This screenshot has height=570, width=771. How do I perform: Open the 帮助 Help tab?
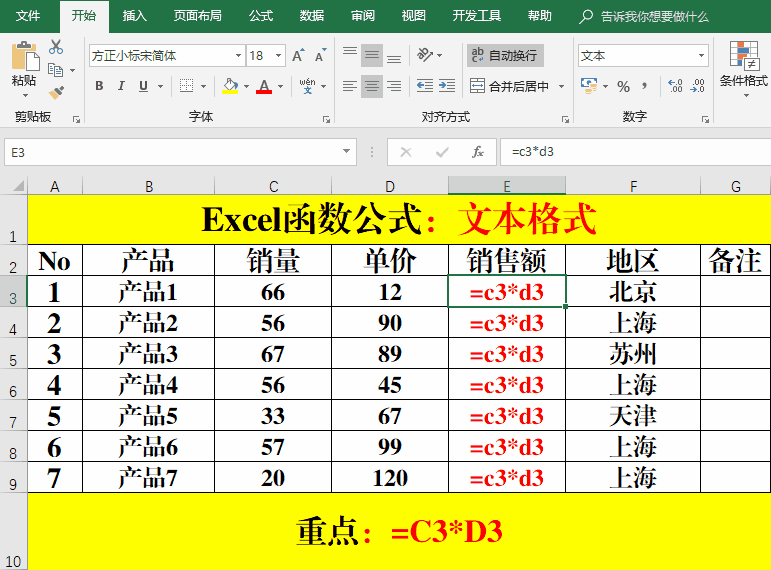[539, 16]
